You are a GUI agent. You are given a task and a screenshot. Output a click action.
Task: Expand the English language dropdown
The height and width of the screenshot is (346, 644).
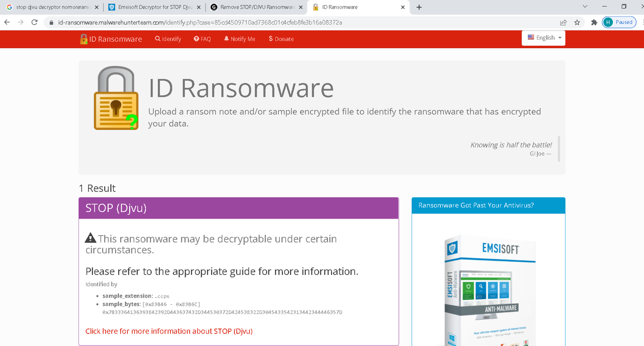point(543,38)
